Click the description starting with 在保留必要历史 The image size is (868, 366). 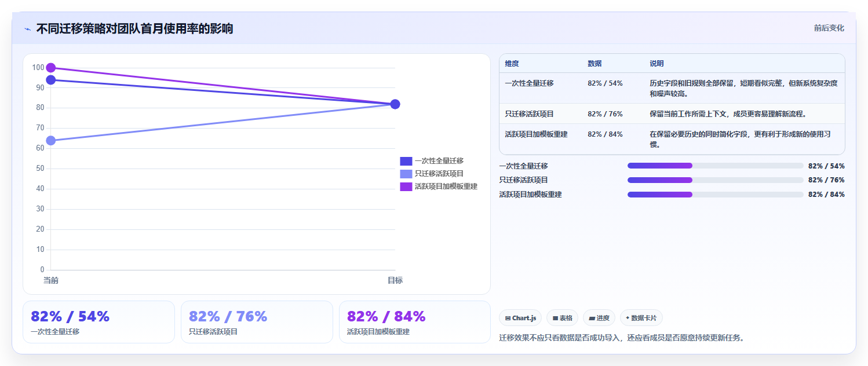pyautogui.click(x=741, y=139)
